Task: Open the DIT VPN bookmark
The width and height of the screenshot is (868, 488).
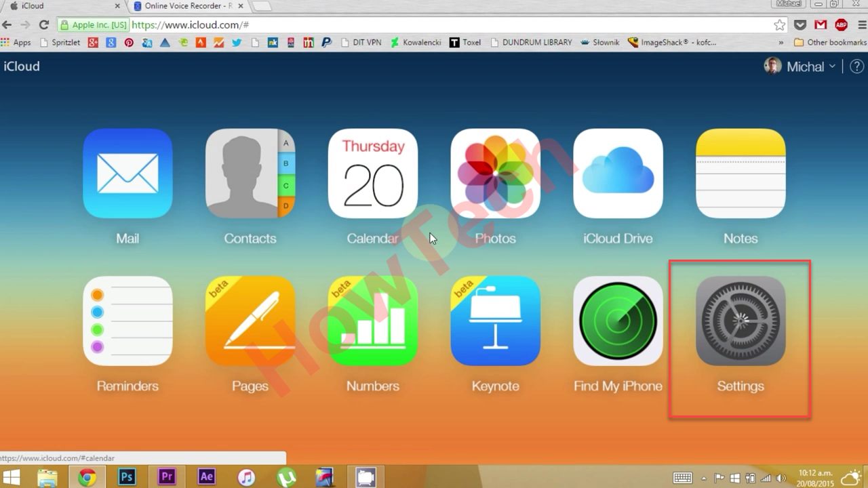Action: [x=361, y=42]
